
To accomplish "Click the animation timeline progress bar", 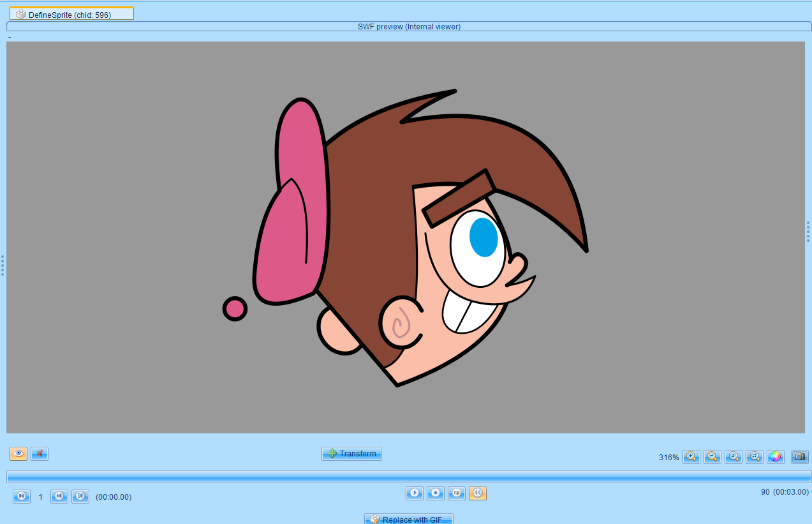I will (409, 477).
